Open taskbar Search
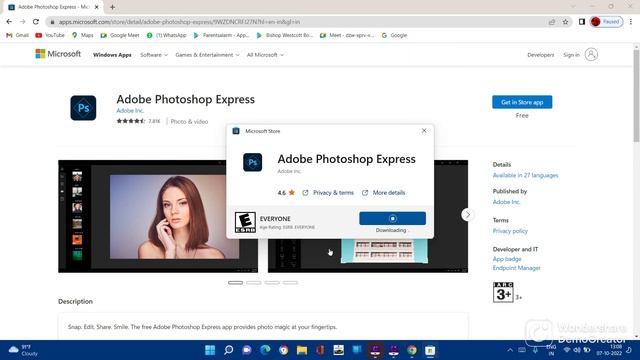Screen dimensions: 640x360 tap(229, 350)
